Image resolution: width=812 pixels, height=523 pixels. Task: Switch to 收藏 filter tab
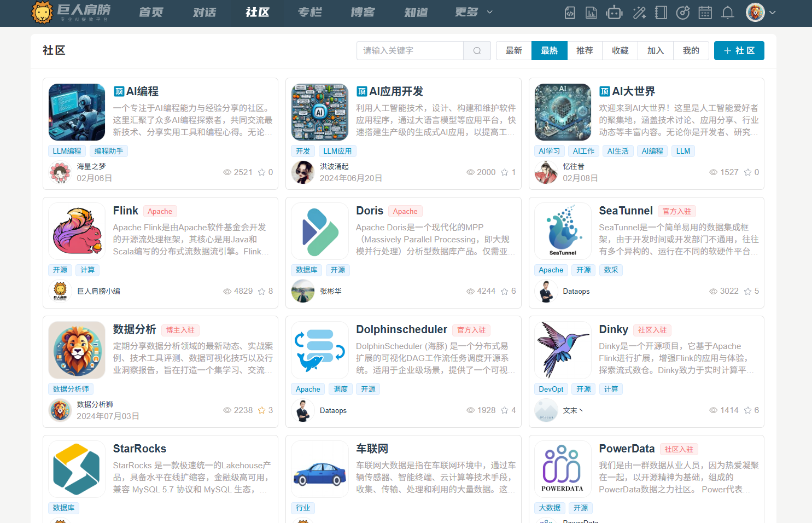[620, 51]
